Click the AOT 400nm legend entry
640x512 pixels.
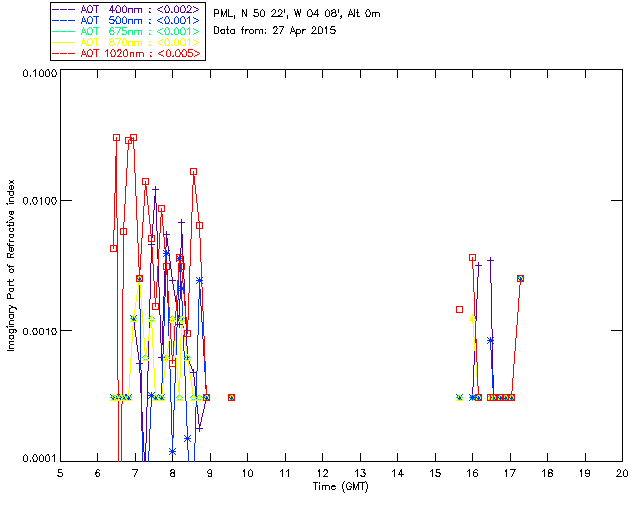(x=127, y=9)
